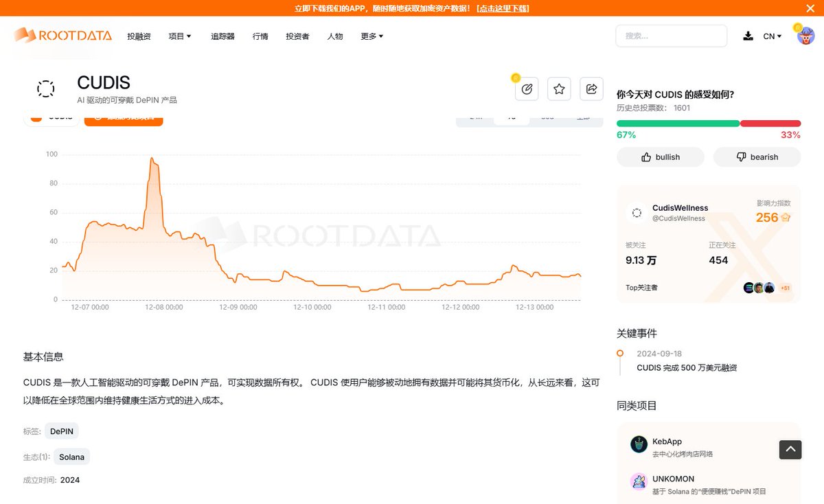Vote bearish on CUDIS
Viewport: 824px width, 504px height.
(x=757, y=157)
